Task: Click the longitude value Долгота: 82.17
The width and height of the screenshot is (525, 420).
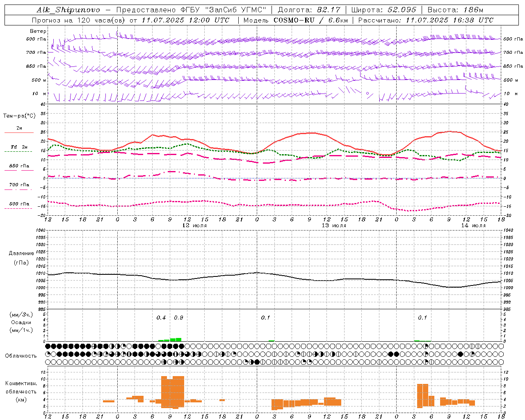Action: point(310,10)
